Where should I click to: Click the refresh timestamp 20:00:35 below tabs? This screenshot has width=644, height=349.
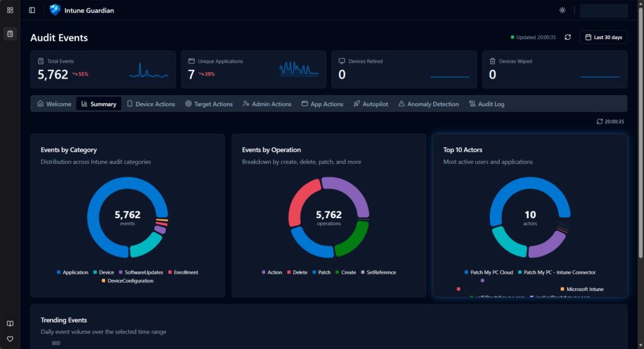pos(610,121)
